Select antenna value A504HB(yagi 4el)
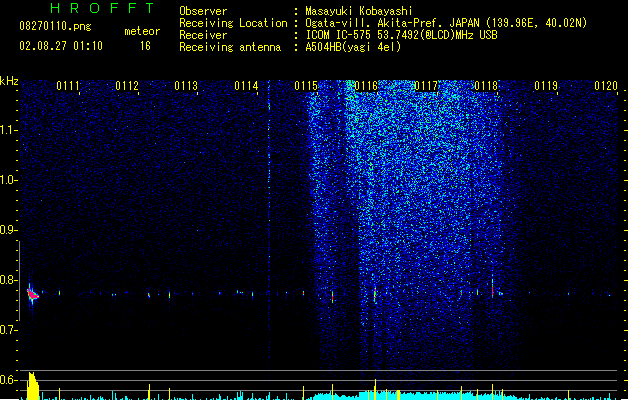This screenshot has height=400, width=629. point(353,47)
